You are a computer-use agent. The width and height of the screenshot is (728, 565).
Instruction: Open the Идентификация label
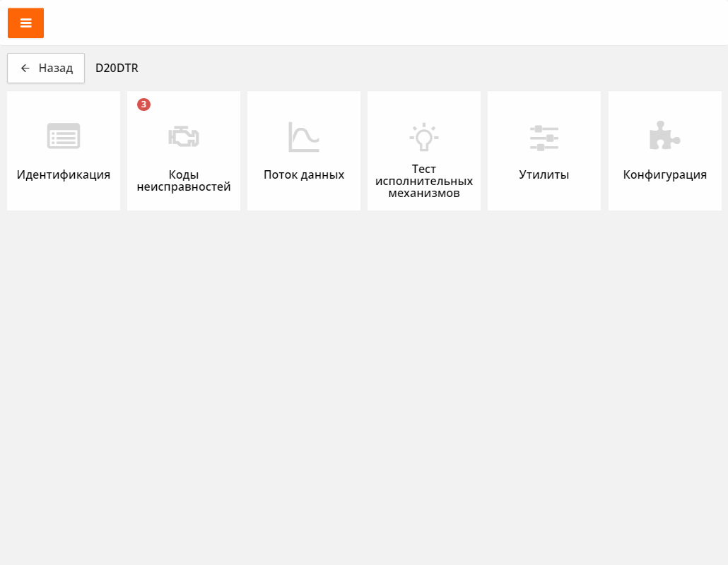coord(64,175)
